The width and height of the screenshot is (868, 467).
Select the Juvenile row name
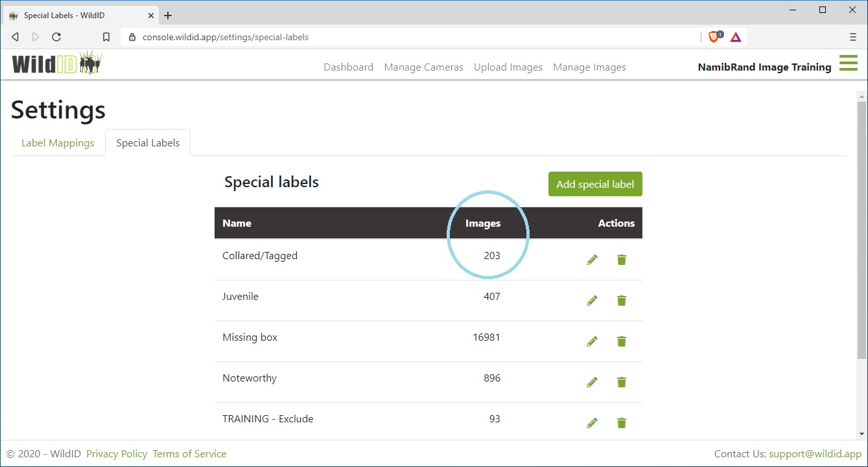point(240,297)
